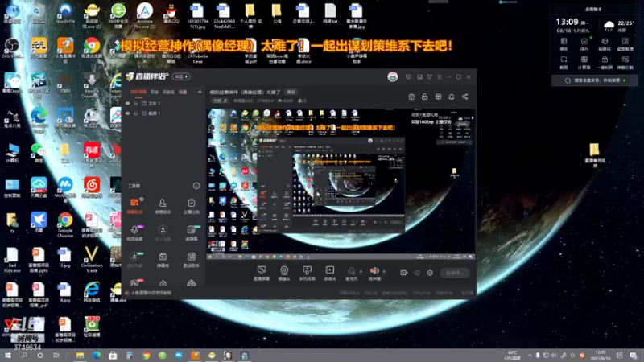Toggle visibility of the 截屏 1 source

pyautogui.click(x=128, y=113)
